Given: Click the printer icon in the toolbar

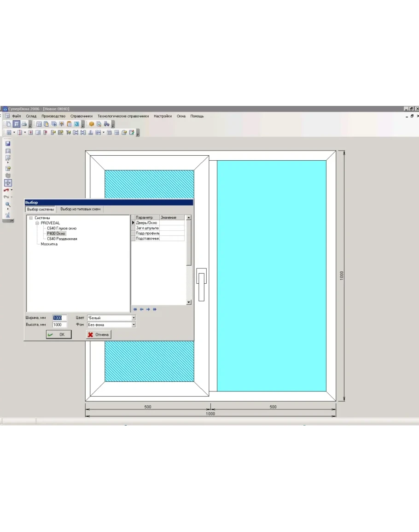Looking at the screenshot, I should point(23,124).
